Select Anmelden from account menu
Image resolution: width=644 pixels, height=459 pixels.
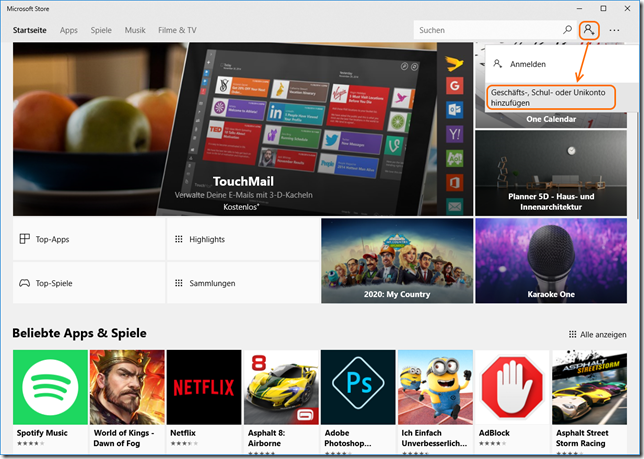pyautogui.click(x=528, y=64)
